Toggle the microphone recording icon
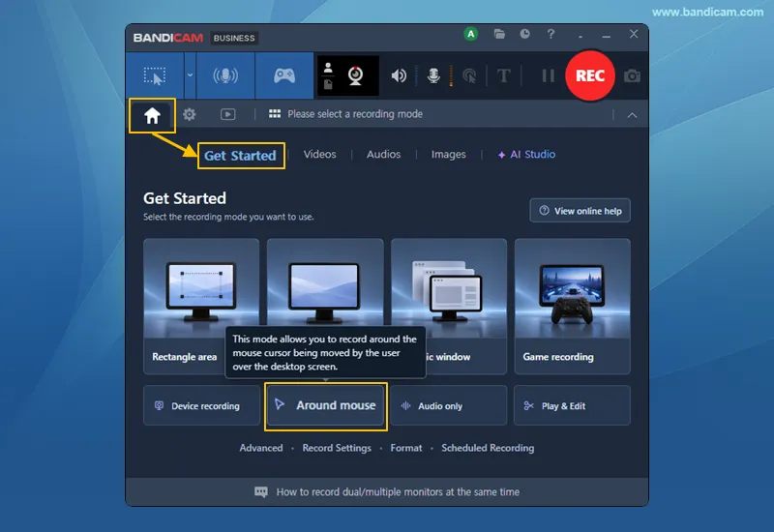The width and height of the screenshot is (774, 532). click(x=433, y=75)
